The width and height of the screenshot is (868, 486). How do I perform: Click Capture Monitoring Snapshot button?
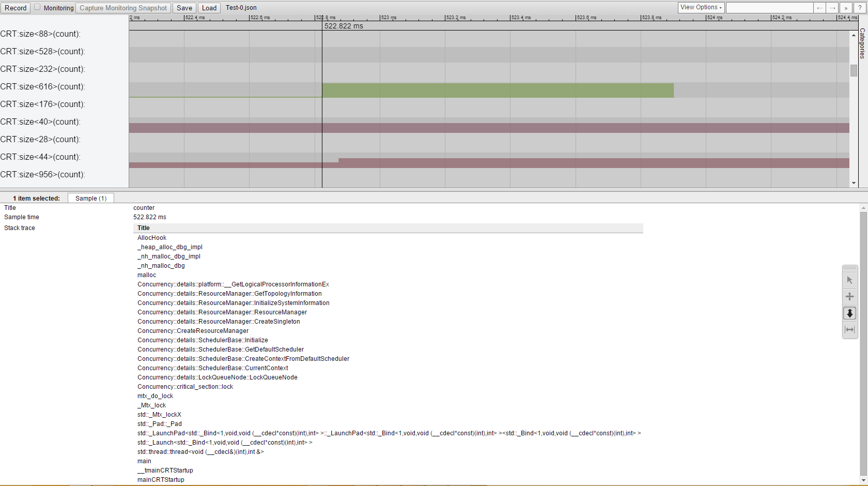(123, 8)
